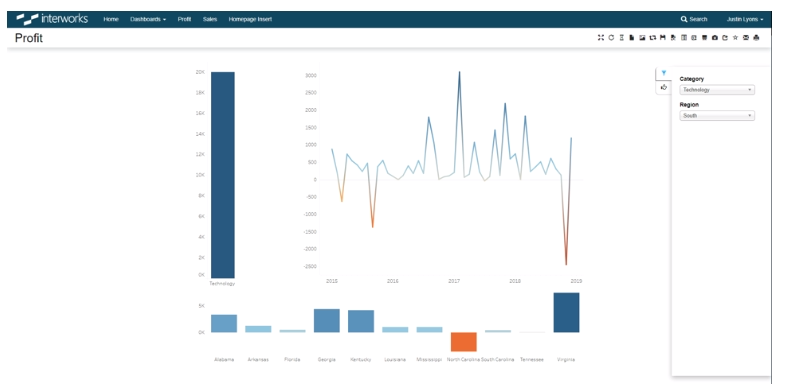Viewport: 787px width, 392px height.
Task: Click the 20K axis label on bar chart
Action: [x=200, y=72]
